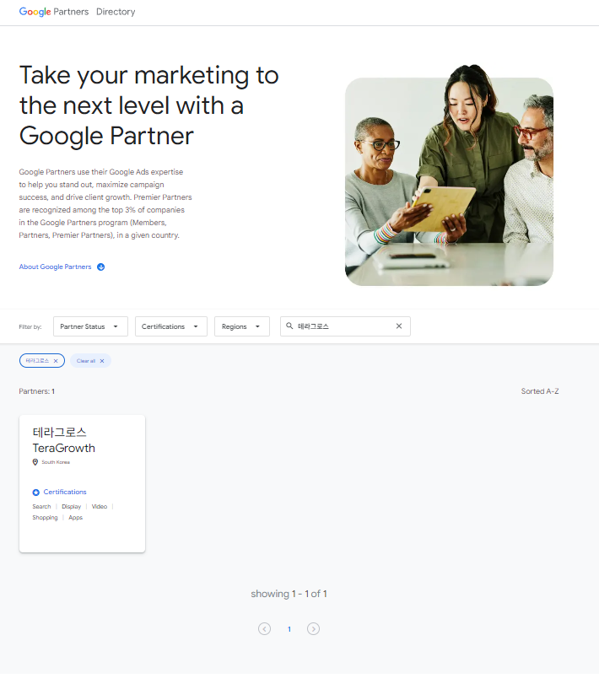Image resolution: width=599 pixels, height=700 pixels.
Task: Remove the 테라그로스 filter chip
Action: point(56,361)
